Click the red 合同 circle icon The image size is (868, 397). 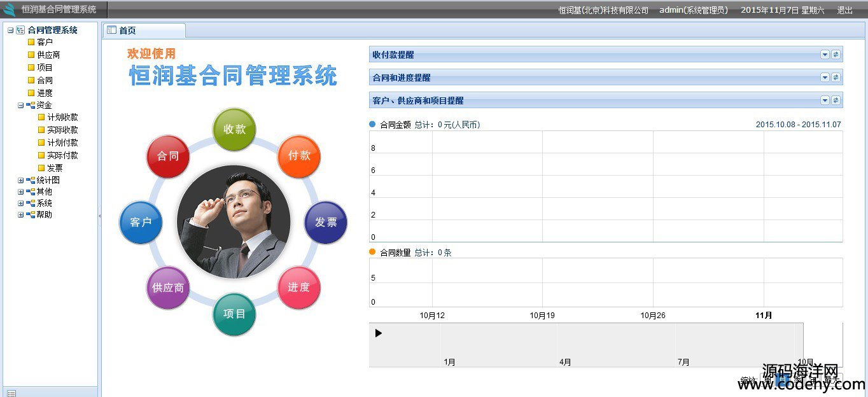click(167, 156)
